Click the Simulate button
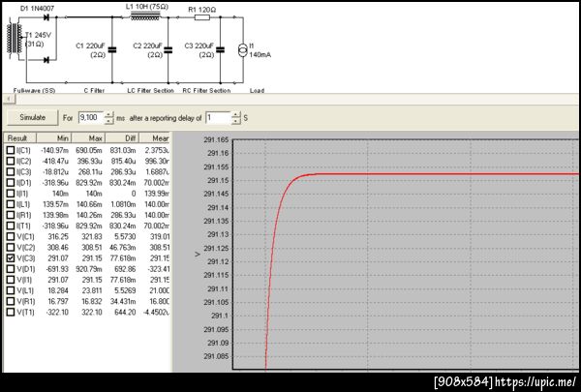This screenshot has height=392, width=581. (x=32, y=117)
